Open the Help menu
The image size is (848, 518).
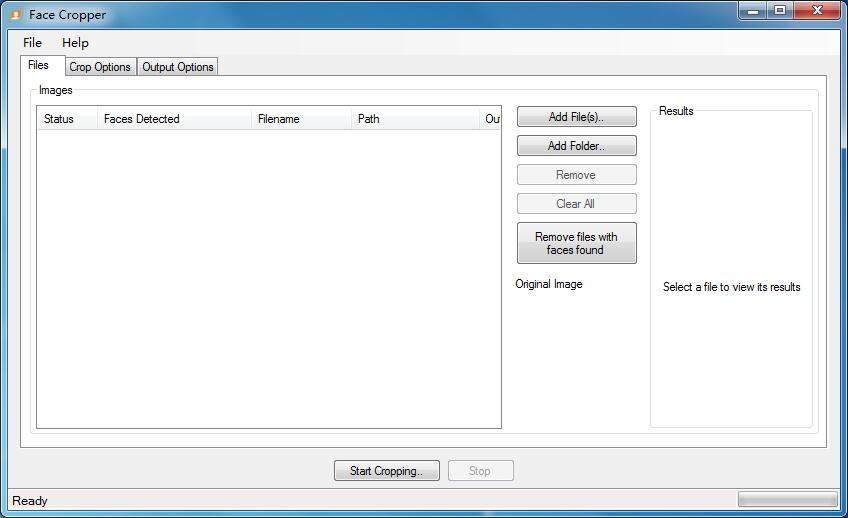75,43
